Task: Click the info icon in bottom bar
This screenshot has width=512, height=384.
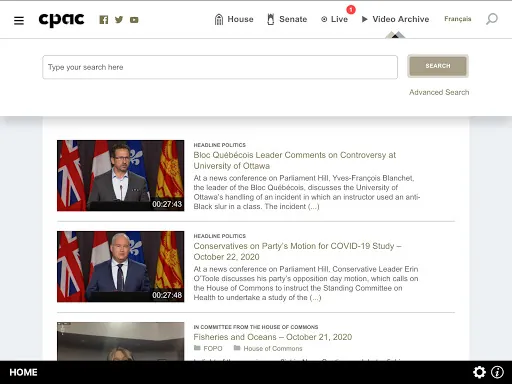Action: click(497, 372)
